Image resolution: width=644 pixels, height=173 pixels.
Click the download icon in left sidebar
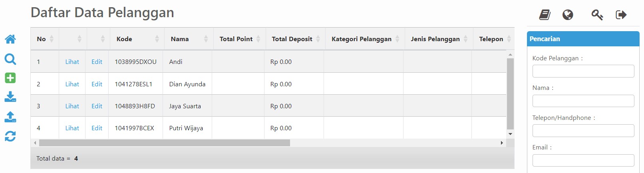10,97
